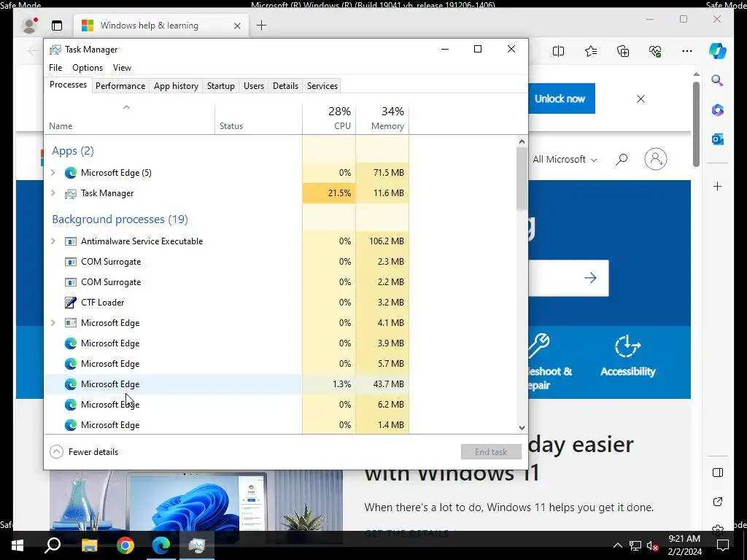Select Microsoft Edge 5.7 MB process

point(226,363)
